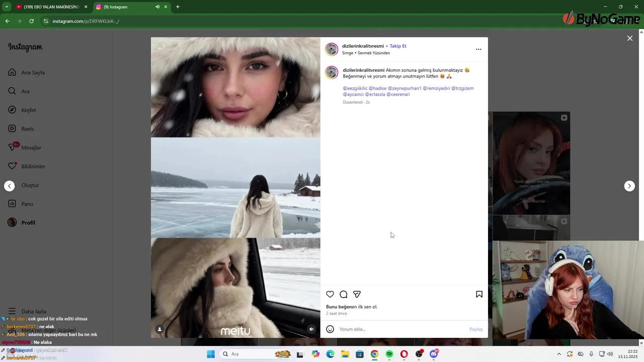Open Reels from the sidebar

tap(21, 129)
